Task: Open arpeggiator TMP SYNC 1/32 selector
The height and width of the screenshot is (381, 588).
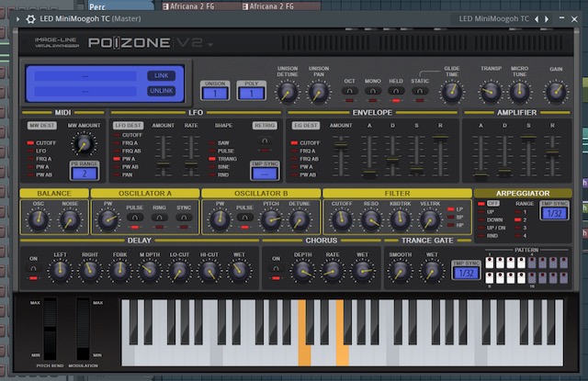Action: (x=554, y=213)
